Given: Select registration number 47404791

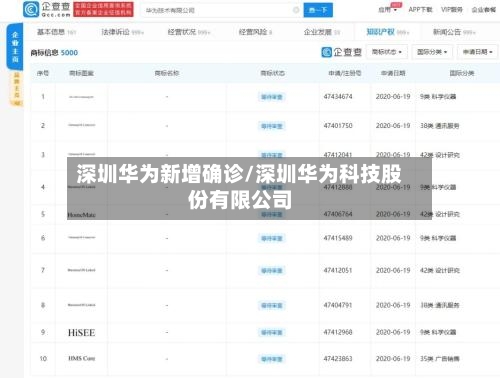Looking at the screenshot, I should coord(338,305).
